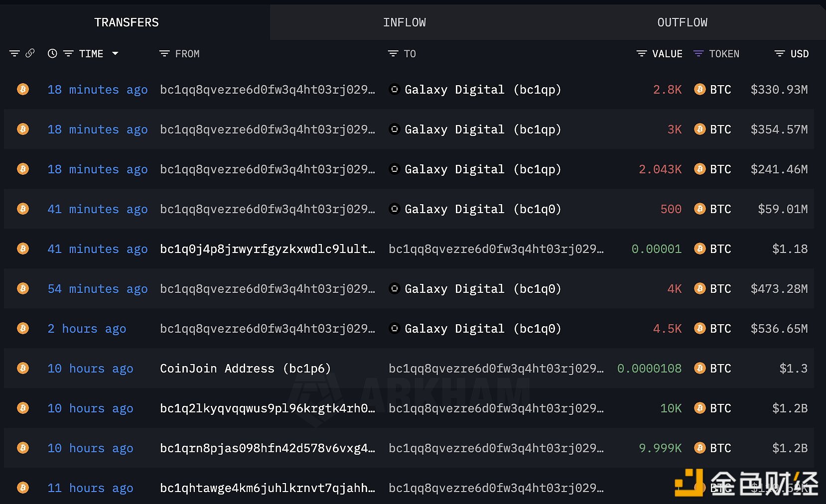Open Galaxy Digital (bc1q0) in 4.5K row

pyautogui.click(x=483, y=329)
